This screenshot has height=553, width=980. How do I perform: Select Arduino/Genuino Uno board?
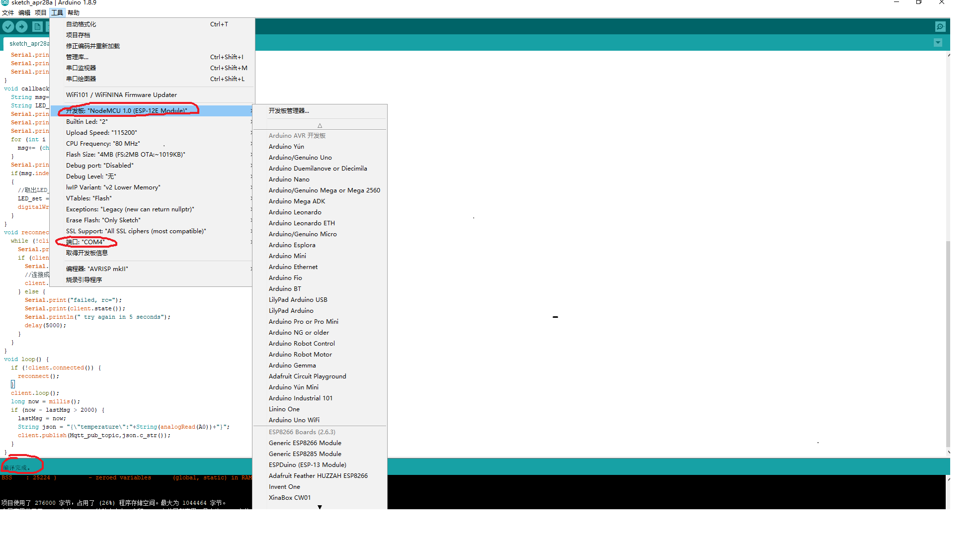(x=300, y=158)
